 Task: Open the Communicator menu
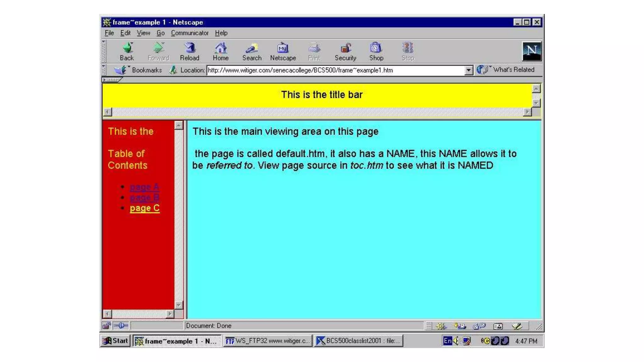(x=190, y=33)
